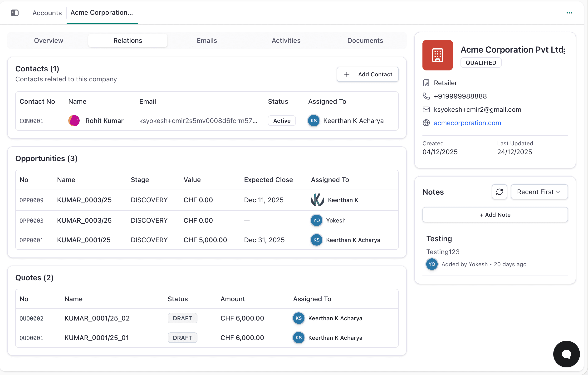Image resolution: width=588 pixels, height=375 pixels.
Task: Click the globe icon beside acmecorporation.com
Action: 426,123
